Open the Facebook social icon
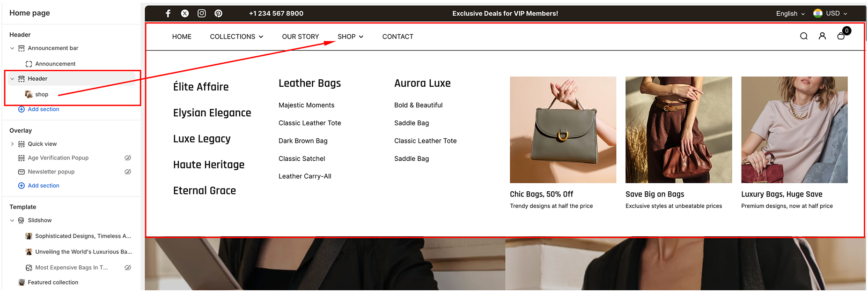Viewport: 868px width, 293px height. tap(168, 13)
